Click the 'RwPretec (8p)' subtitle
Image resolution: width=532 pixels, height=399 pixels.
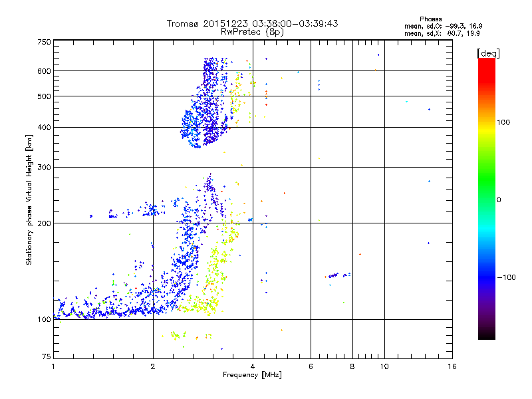click(252, 32)
